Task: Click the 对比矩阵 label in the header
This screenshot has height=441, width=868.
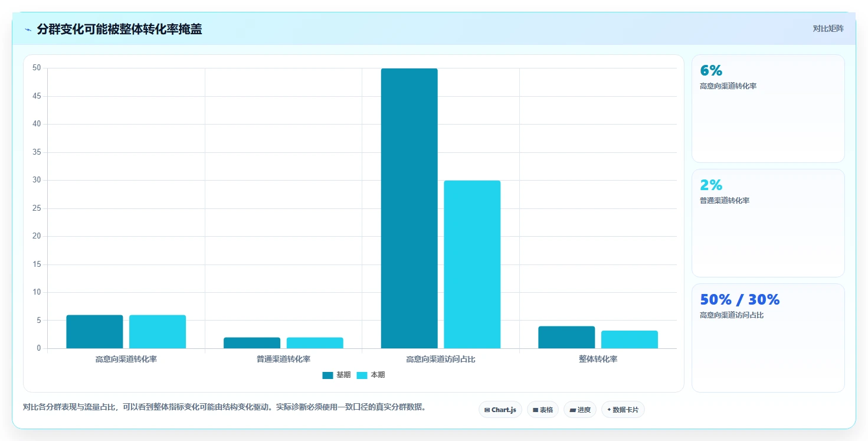Action: [828, 28]
